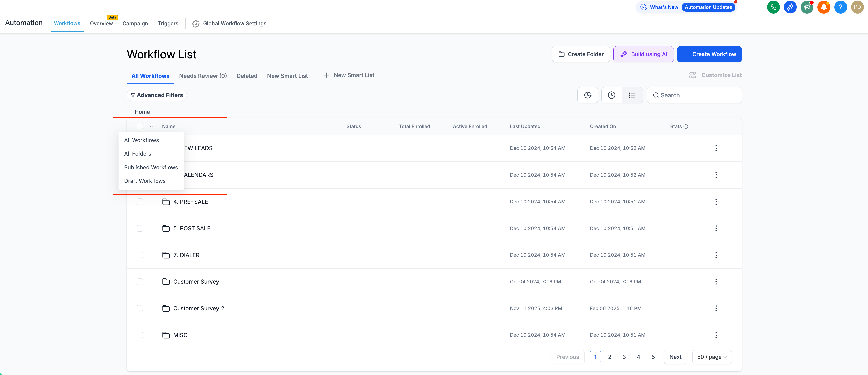
Task: Switch to the Deleted tab
Action: pyautogui.click(x=247, y=76)
